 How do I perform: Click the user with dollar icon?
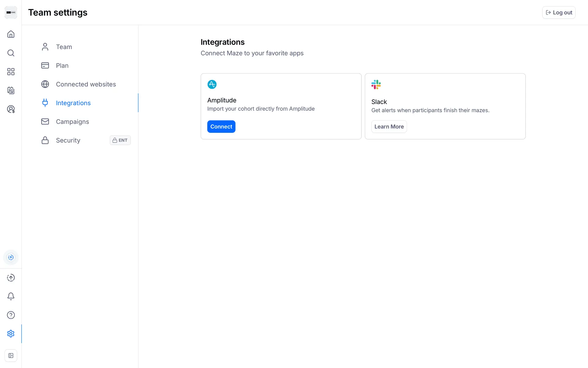(11, 109)
